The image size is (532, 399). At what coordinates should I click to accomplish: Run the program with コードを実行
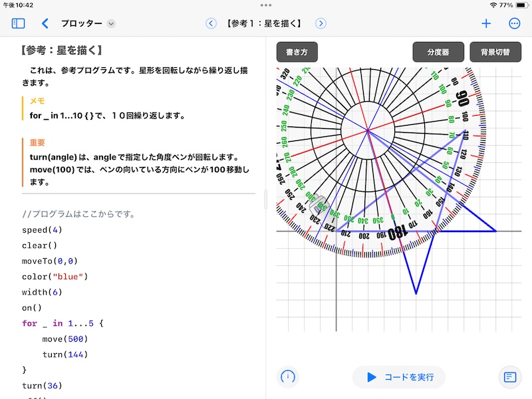point(399,377)
